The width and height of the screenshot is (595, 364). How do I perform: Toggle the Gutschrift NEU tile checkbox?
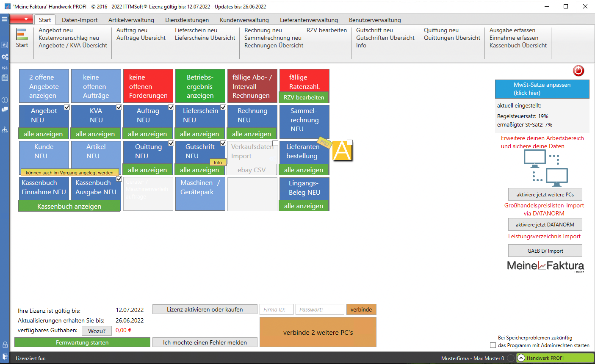point(223,143)
